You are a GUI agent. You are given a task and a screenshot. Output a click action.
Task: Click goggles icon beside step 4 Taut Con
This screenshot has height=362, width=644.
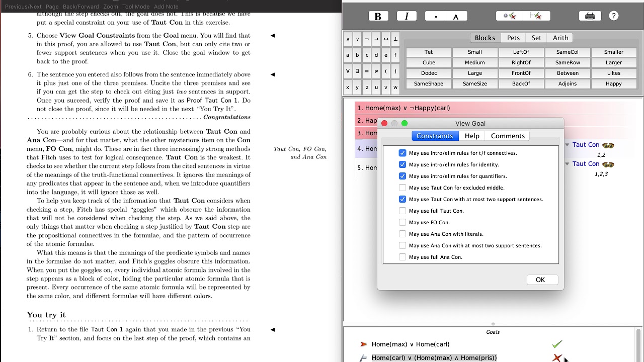608,145
